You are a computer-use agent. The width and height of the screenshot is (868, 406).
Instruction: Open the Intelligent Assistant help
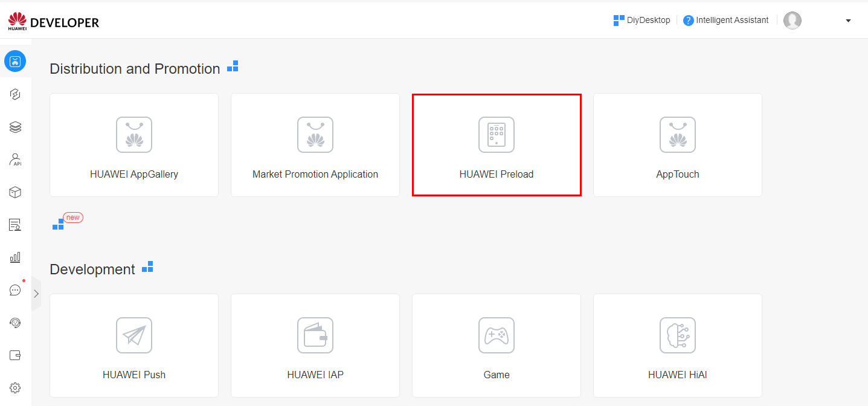(x=726, y=20)
